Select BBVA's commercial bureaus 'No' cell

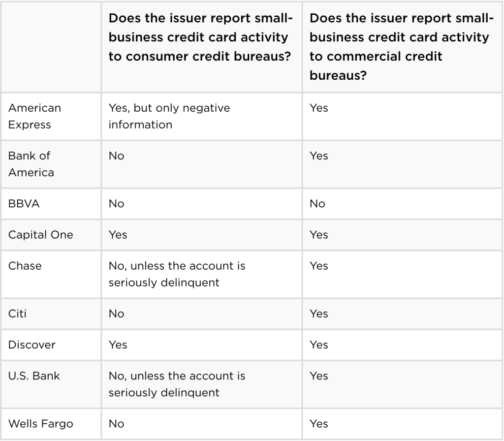coord(403,204)
